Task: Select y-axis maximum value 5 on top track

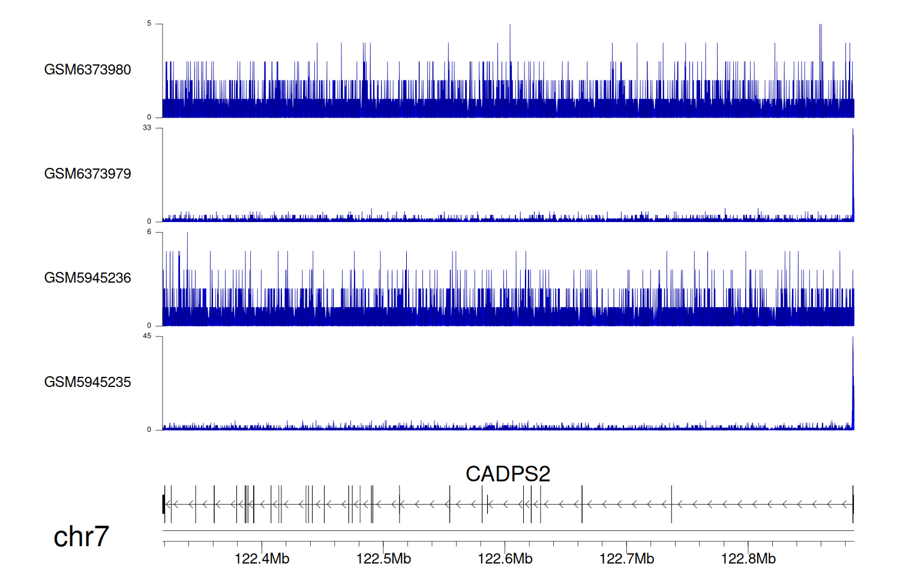Action: (149, 24)
